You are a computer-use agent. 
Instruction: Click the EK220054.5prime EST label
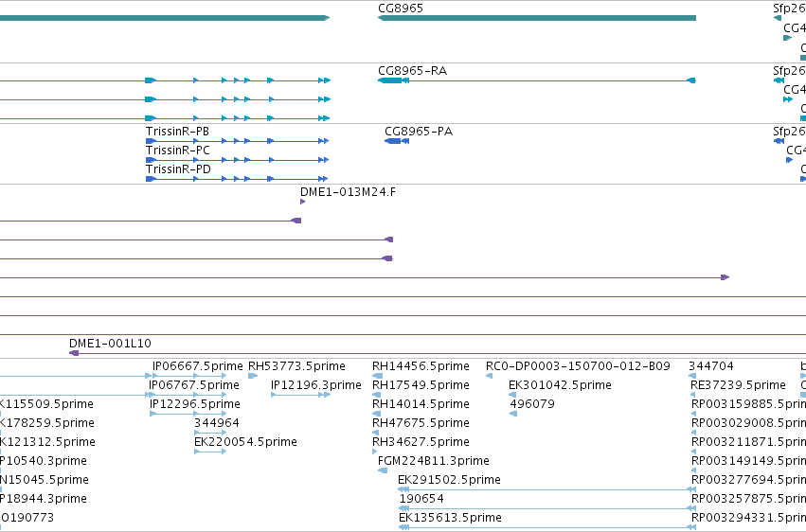(245, 442)
